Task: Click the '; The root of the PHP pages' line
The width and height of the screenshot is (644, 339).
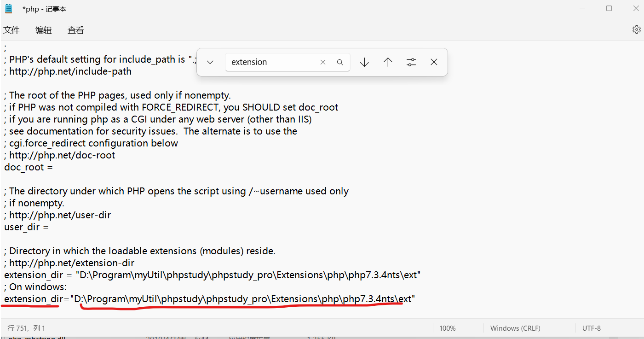Action: [117, 95]
